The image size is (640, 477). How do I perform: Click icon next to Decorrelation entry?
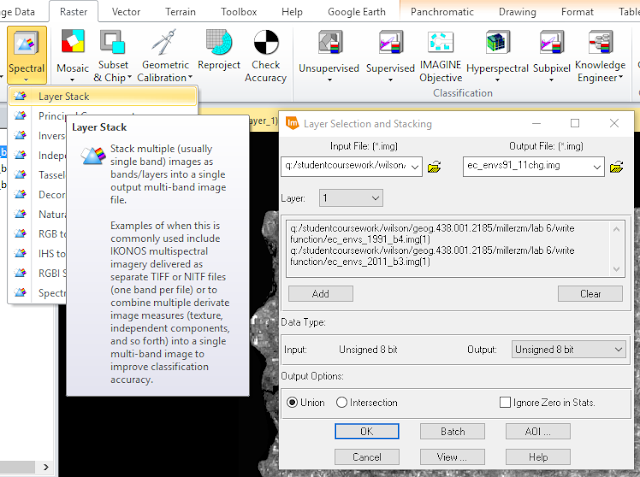coord(20,194)
